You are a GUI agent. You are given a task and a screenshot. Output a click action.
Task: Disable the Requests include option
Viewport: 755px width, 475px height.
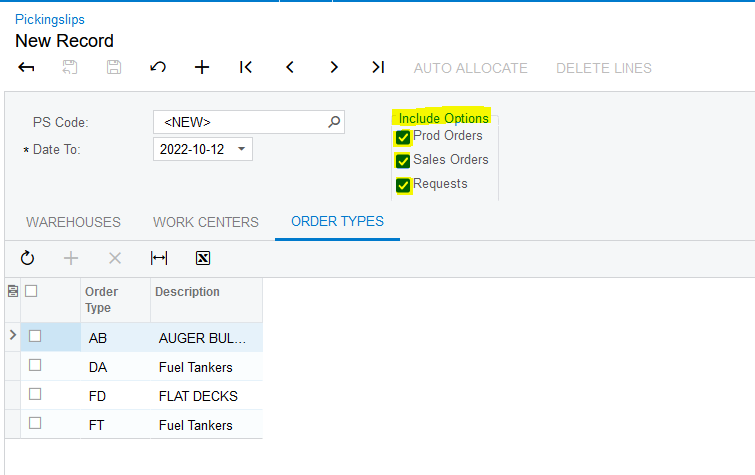(x=403, y=185)
